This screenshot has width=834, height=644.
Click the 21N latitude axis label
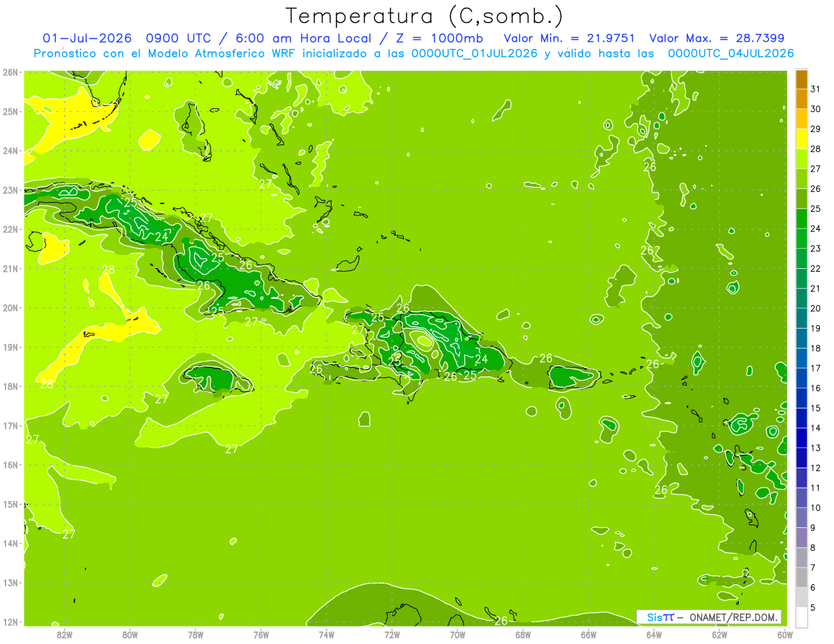tap(10, 268)
